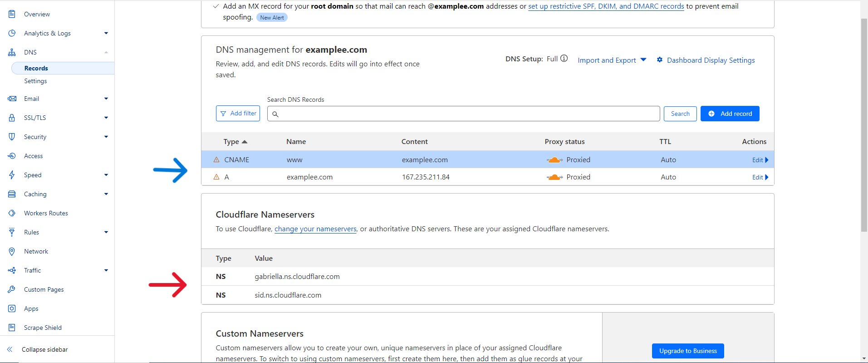Open the change your nameservers link

point(315,229)
